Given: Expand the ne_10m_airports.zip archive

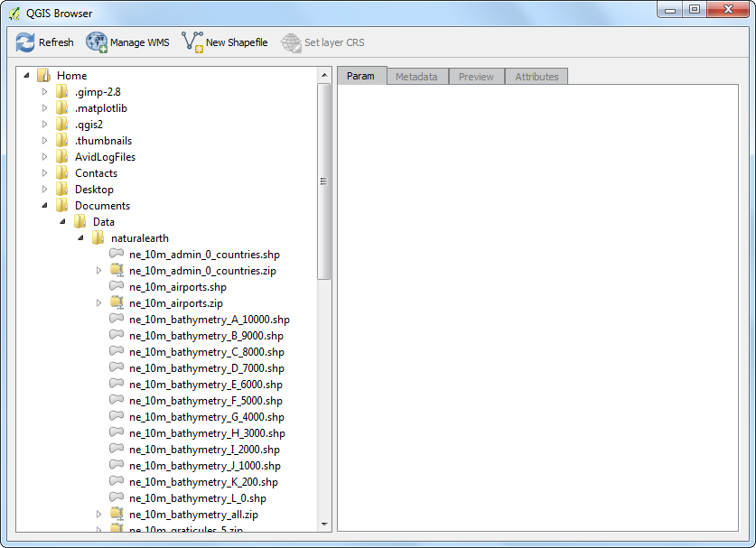Looking at the screenshot, I should click(x=98, y=303).
